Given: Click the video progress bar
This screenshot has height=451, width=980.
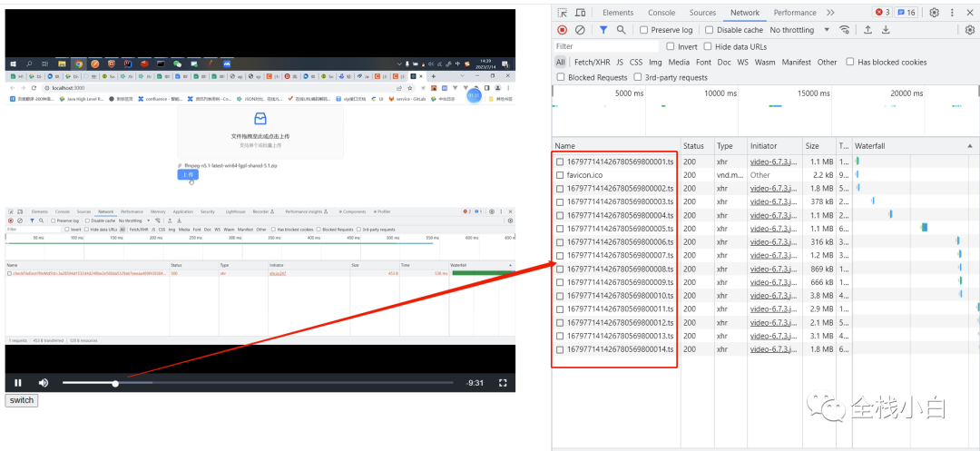Looking at the screenshot, I should pos(258,383).
